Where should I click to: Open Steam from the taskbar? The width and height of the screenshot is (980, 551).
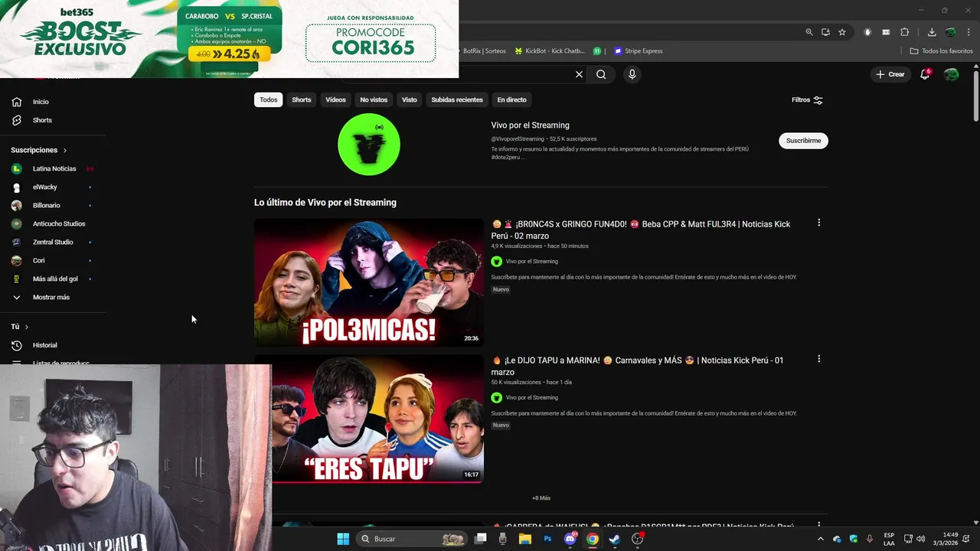tap(615, 539)
